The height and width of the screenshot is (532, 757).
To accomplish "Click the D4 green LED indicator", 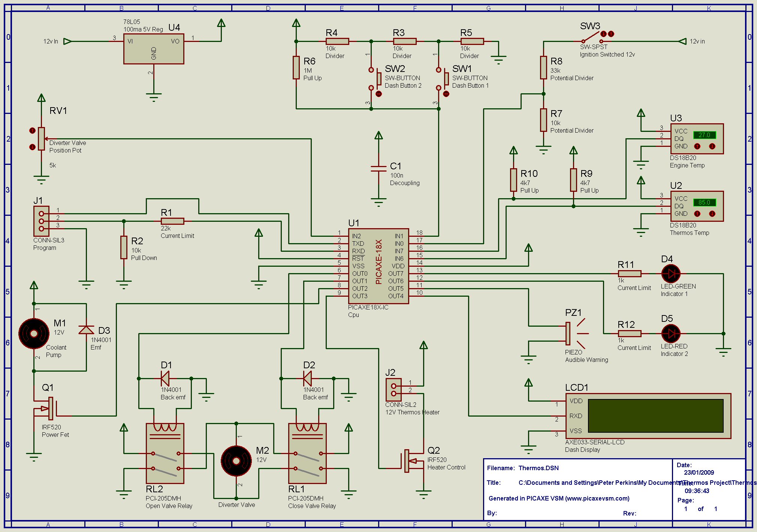I will [x=671, y=273].
